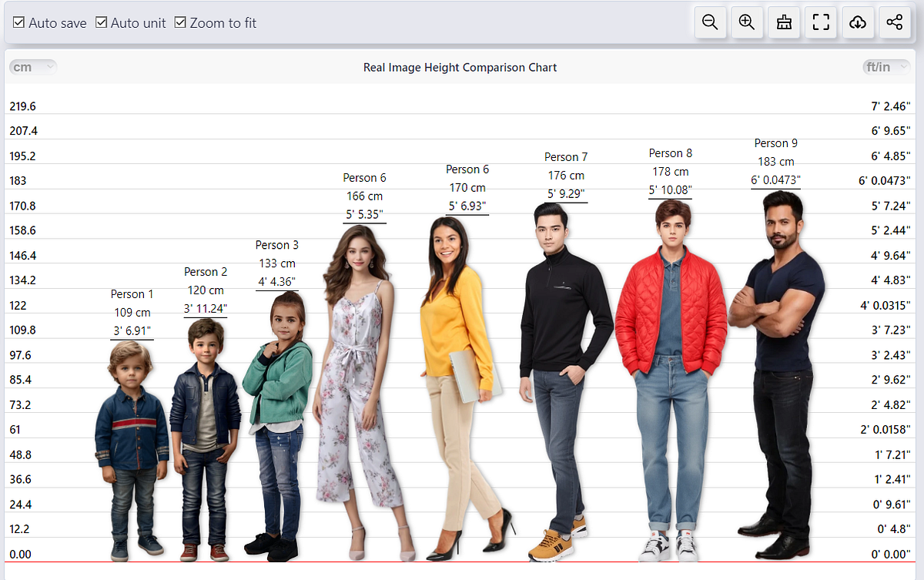924x580 pixels.
Task: Click Person 1's underlined height value
Action: [132, 331]
